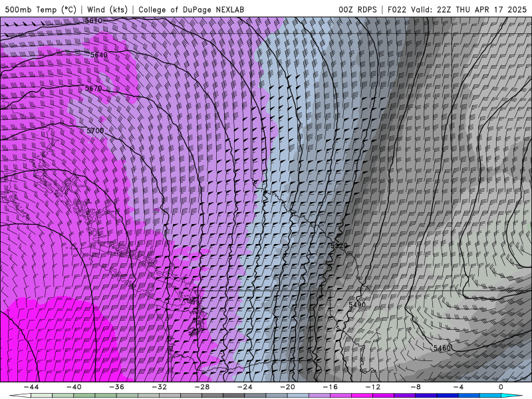Image resolution: width=532 pixels, height=399 pixels.
Task: Click the 5700 height contour label
Action: [x=95, y=130]
